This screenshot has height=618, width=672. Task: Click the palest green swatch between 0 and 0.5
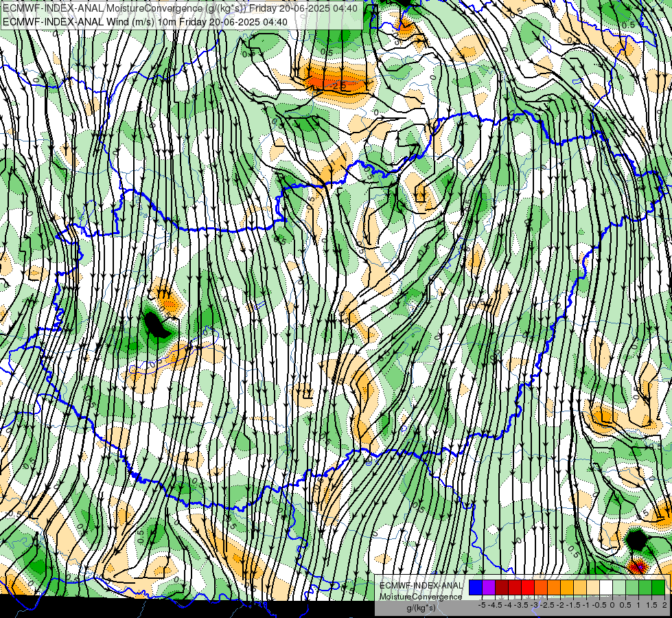point(619,587)
